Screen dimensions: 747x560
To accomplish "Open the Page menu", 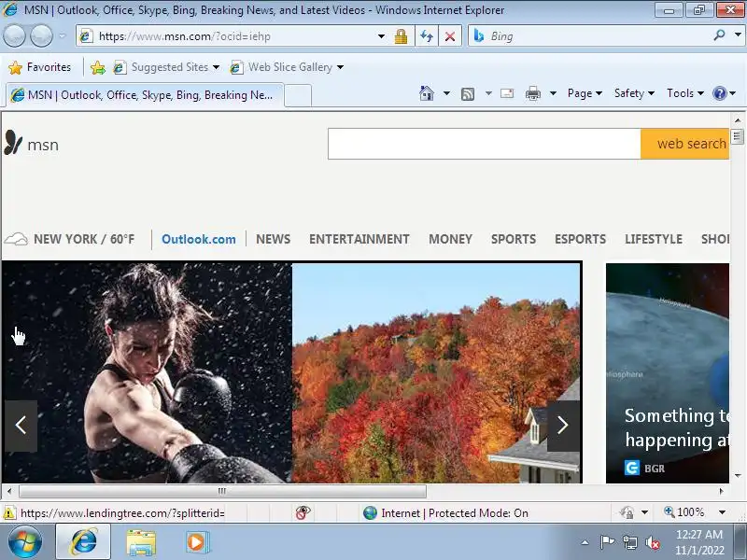I will pyautogui.click(x=585, y=93).
